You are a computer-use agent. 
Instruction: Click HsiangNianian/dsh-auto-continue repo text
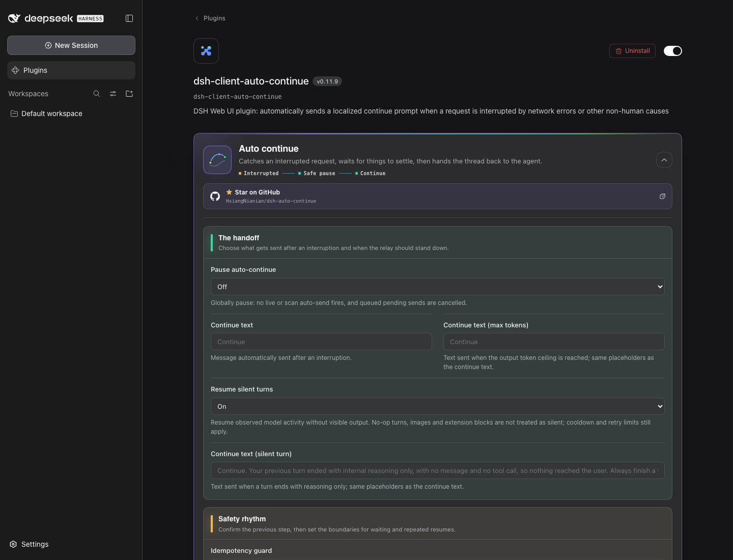(x=271, y=201)
